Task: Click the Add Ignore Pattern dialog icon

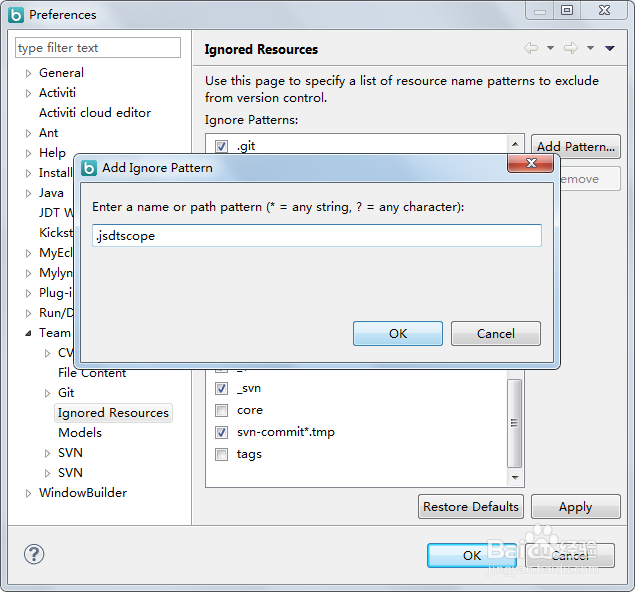Action: click(x=89, y=168)
